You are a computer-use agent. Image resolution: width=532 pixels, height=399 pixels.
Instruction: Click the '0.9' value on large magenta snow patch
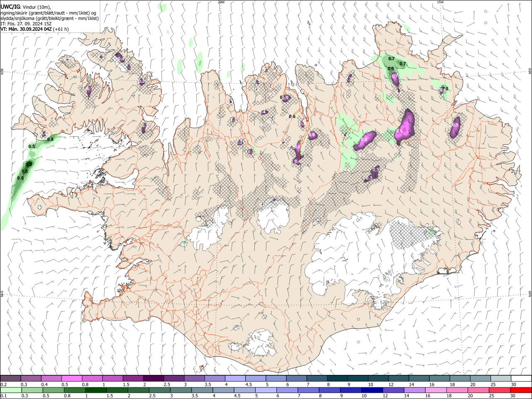[x=399, y=131]
